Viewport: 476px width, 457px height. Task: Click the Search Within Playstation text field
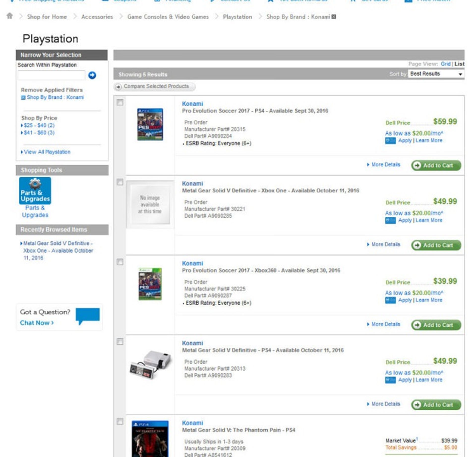click(51, 75)
